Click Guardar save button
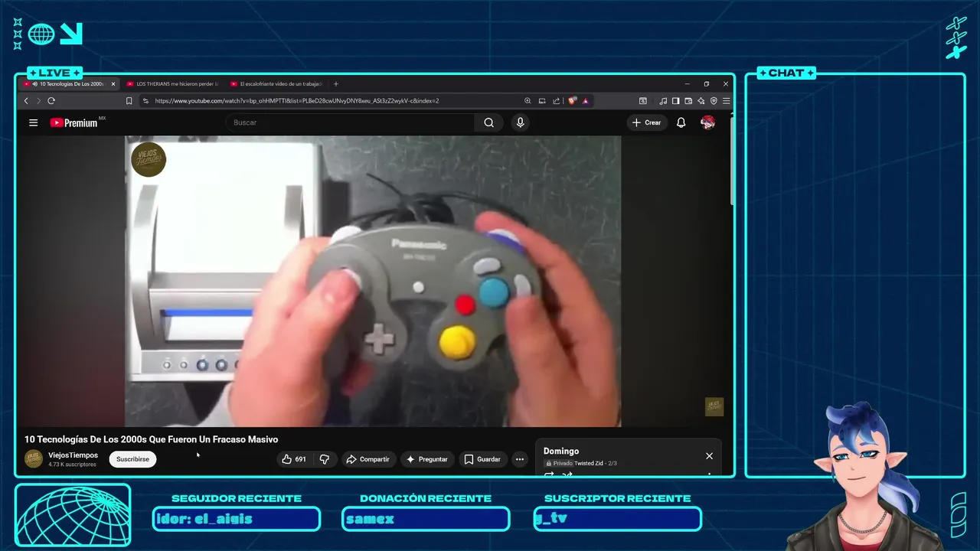The image size is (980, 551). (482, 459)
